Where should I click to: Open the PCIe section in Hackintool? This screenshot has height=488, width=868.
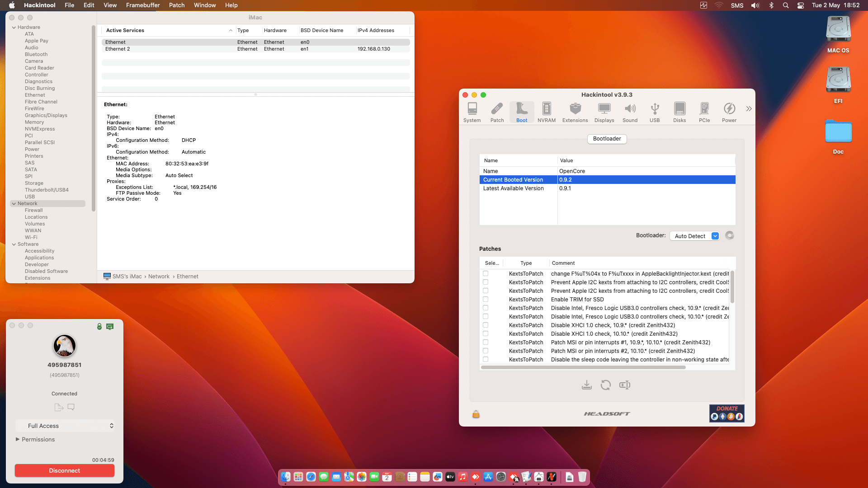[x=704, y=112]
